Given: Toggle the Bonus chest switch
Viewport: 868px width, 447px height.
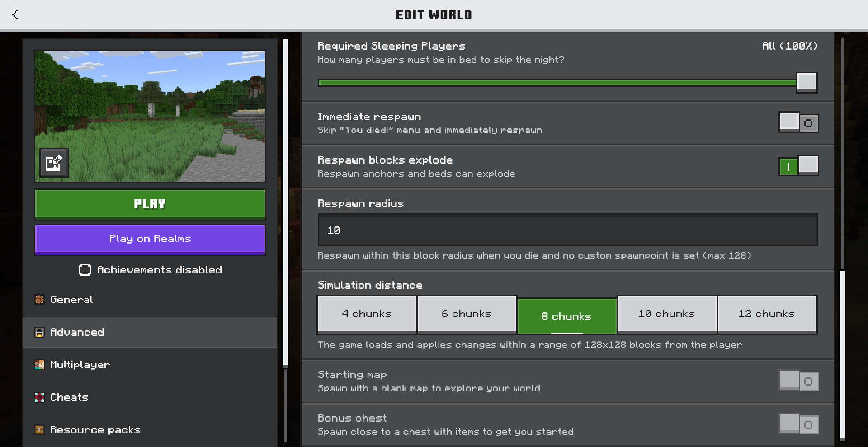Looking at the screenshot, I should 798,424.
